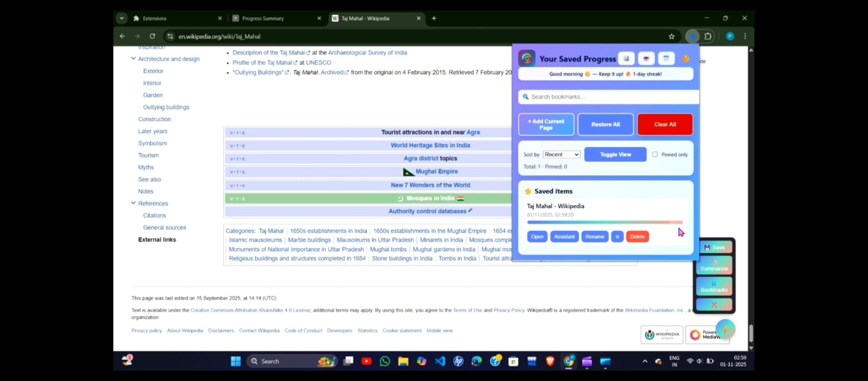Click Assistant on the Taj Mahal item
The height and width of the screenshot is (381, 868).
coord(564,237)
